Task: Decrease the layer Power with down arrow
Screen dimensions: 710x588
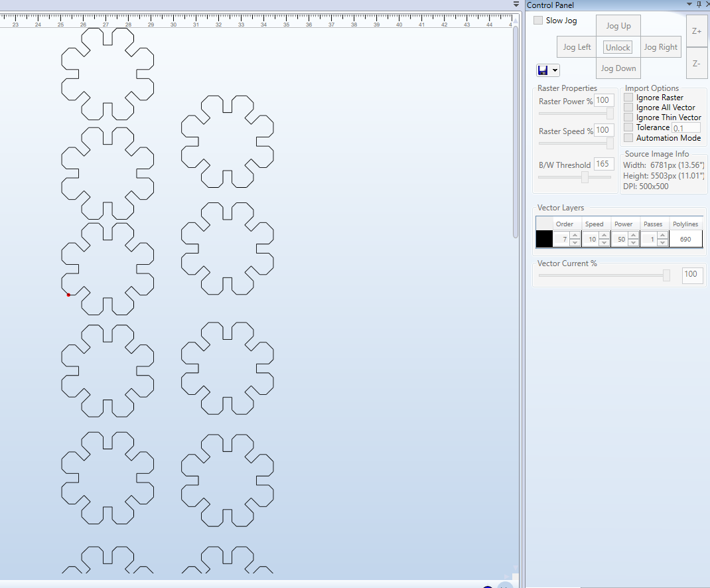Action: pos(634,242)
